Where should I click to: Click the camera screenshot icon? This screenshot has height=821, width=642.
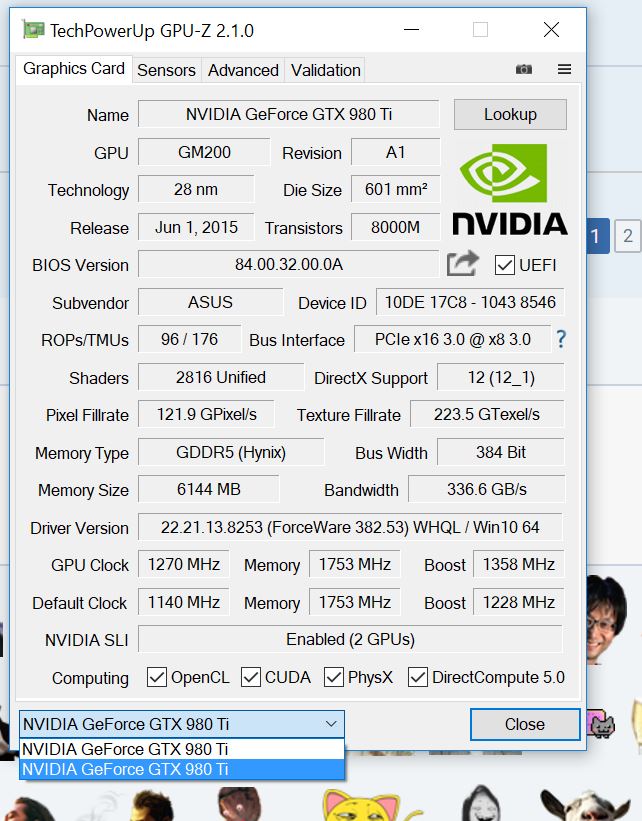(523, 70)
